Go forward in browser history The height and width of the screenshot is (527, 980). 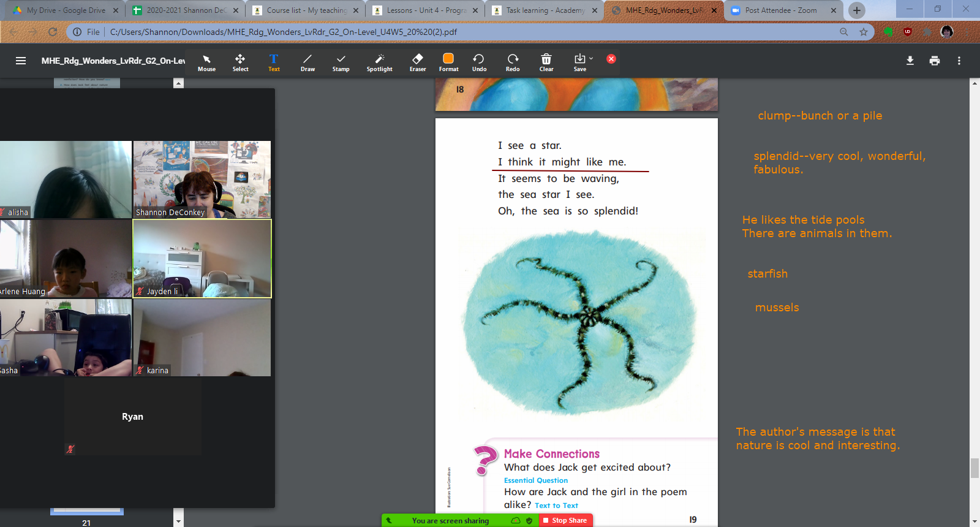pyautogui.click(x=33, y=32)
